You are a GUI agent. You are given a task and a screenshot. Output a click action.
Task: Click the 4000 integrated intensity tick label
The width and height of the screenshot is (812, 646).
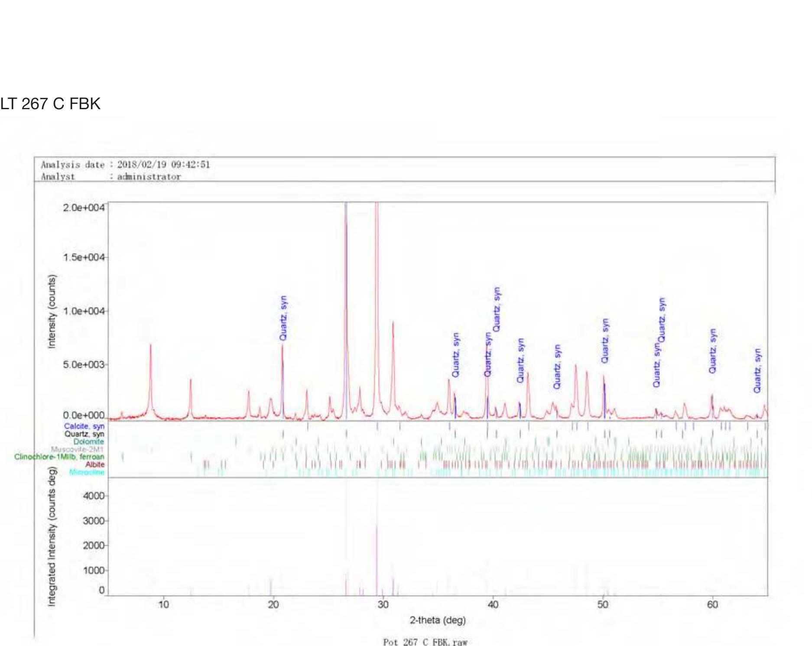(93, 496)
